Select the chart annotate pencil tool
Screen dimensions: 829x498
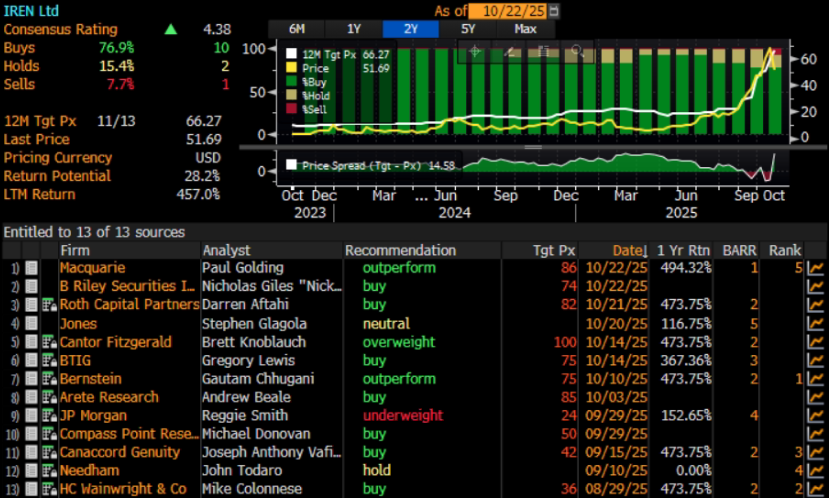[x=510, y=51]
